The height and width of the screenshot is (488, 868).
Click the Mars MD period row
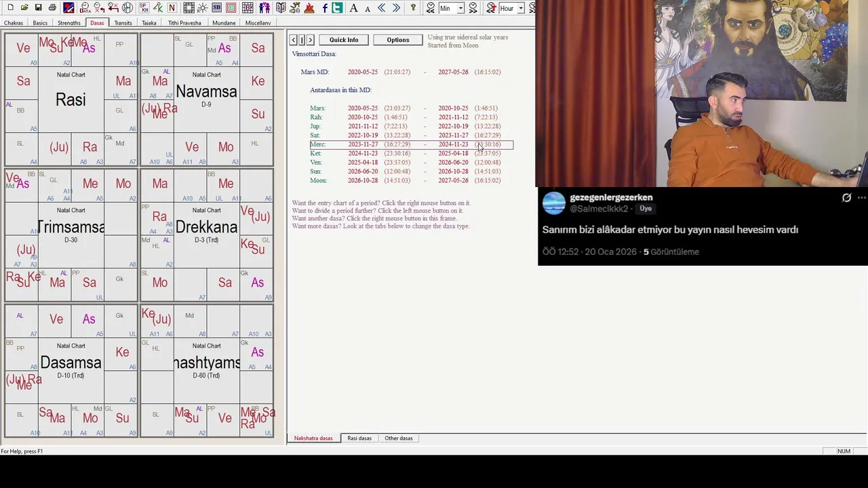pos(401,72)
